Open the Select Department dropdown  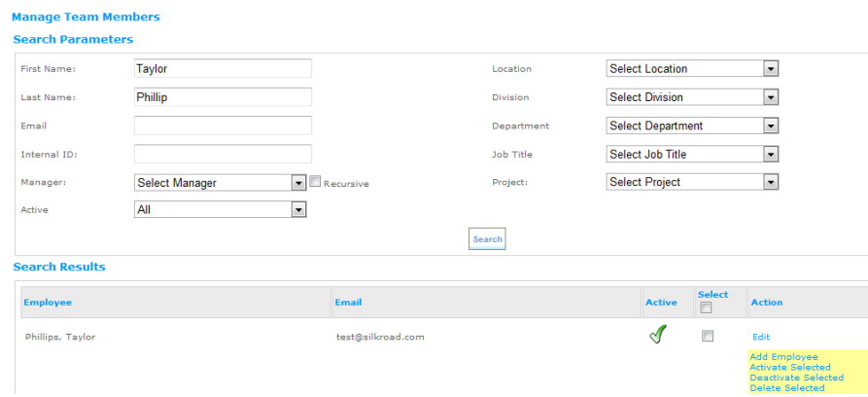(x=692, y=126)
